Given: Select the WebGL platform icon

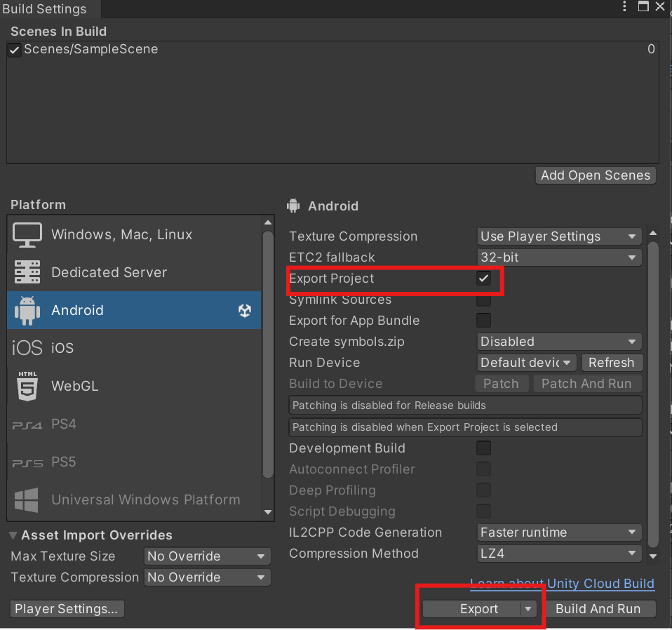Looking at the screenshot, I should tap(27, 385).
